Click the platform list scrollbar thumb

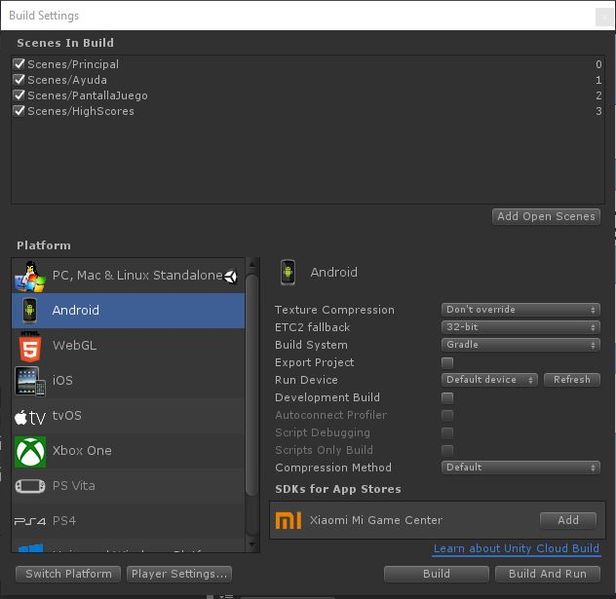[x=252, y=385]
